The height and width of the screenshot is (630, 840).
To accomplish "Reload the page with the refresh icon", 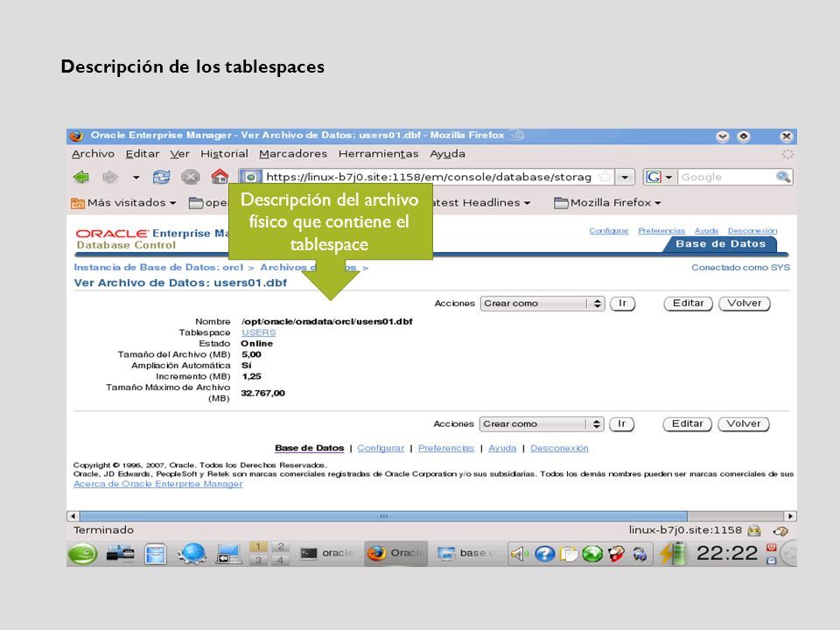I will [x=161, y=177].
